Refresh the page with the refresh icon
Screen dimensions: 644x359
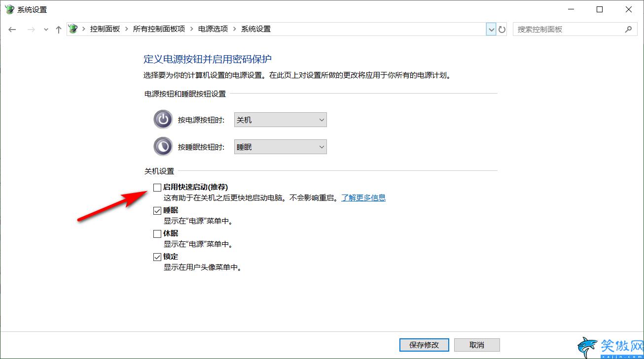pyautogui.click(x=502, y=30)
